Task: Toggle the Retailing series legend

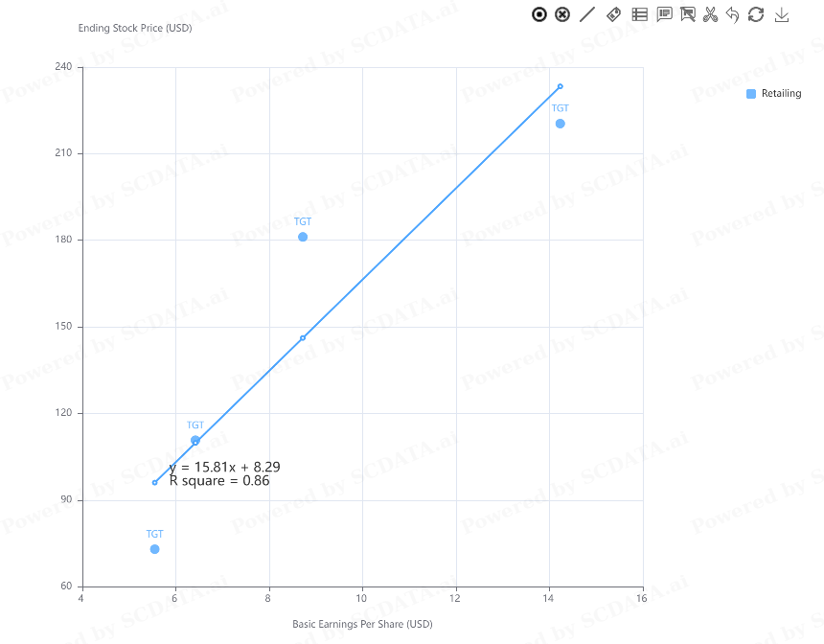Action: pos(781,94)
